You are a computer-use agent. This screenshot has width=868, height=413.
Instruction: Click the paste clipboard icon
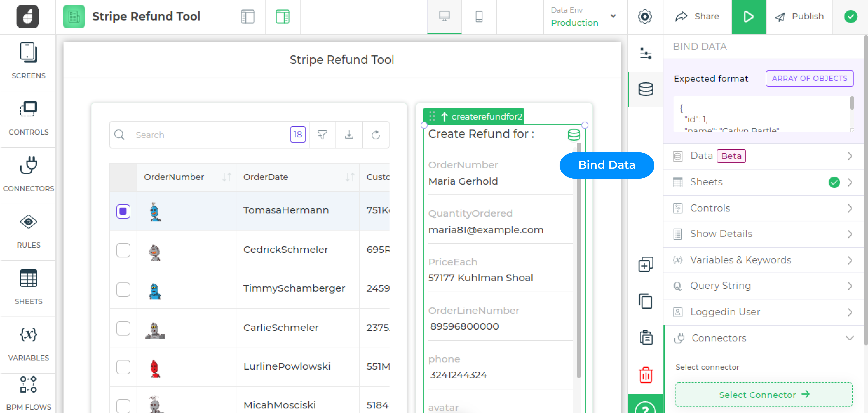[646, 337]
